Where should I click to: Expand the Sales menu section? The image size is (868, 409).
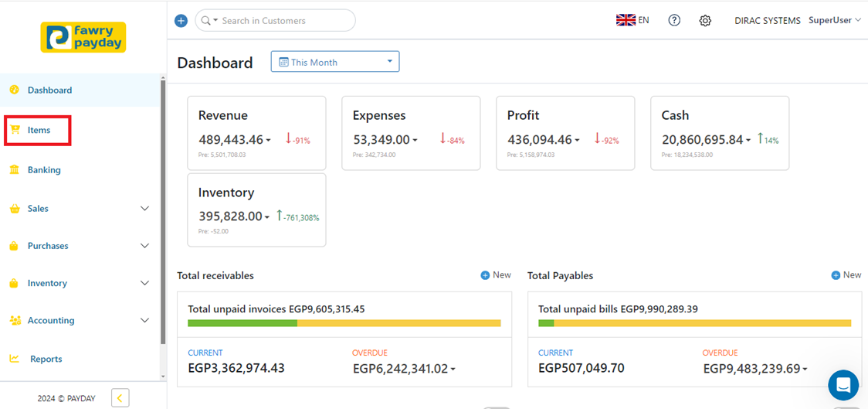pos(144,209)
